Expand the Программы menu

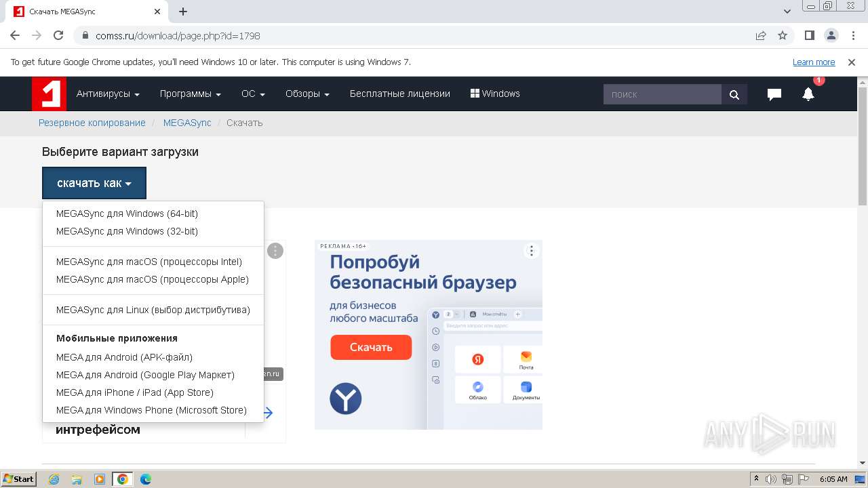[x=191, y=94]
